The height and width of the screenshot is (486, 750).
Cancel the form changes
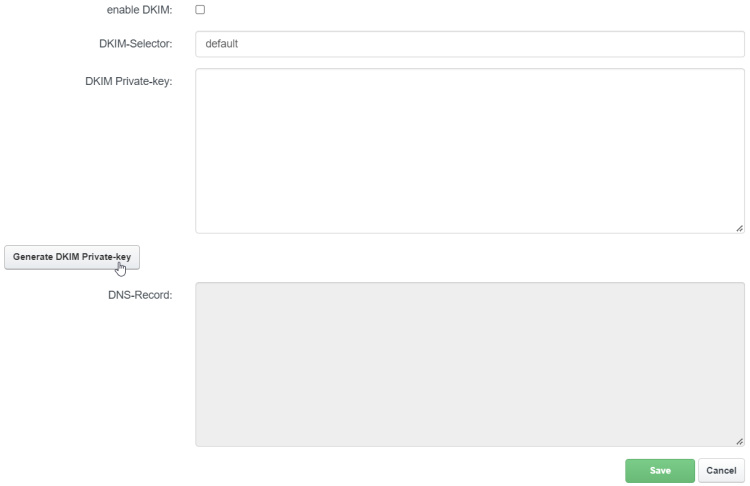click(721, 471)
